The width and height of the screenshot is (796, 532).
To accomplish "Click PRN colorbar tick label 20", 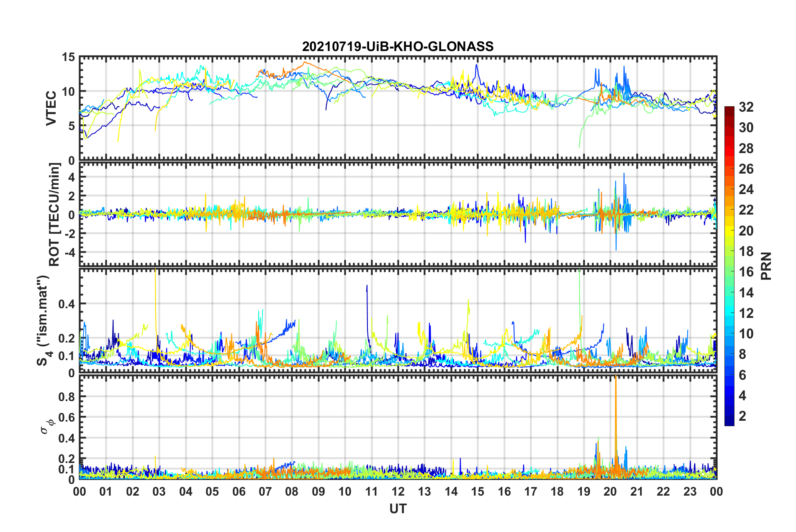I will 746,231.
